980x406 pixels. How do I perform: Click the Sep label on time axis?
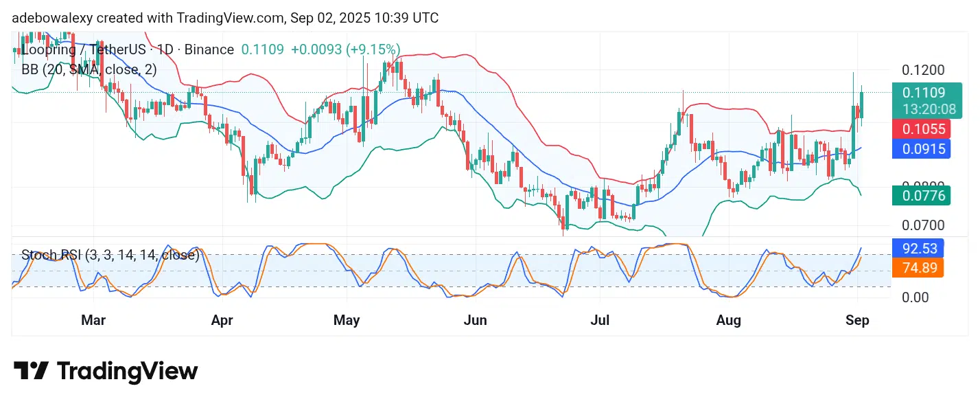coord(857,321)
